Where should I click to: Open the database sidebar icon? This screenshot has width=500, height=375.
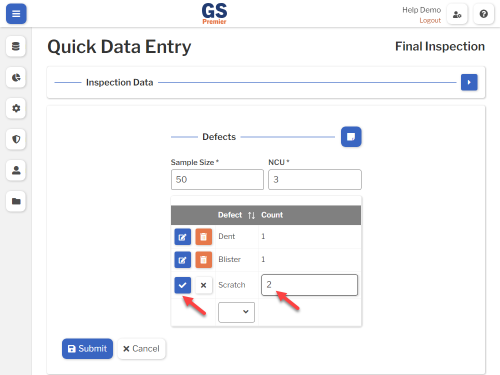(x=16, y=46)
